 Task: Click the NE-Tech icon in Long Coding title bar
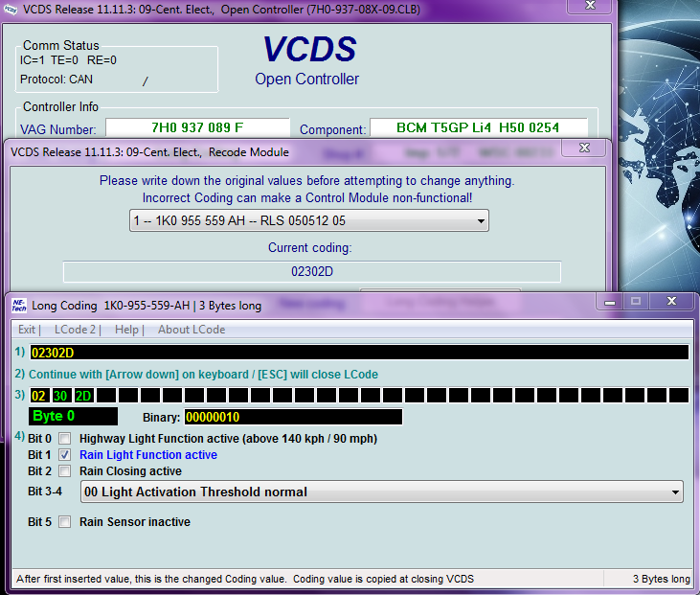tap(19, 306)
